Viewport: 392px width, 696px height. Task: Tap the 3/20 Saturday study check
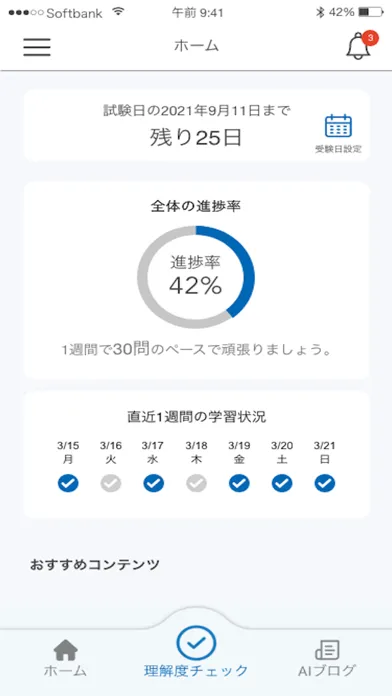pos(282,483)
